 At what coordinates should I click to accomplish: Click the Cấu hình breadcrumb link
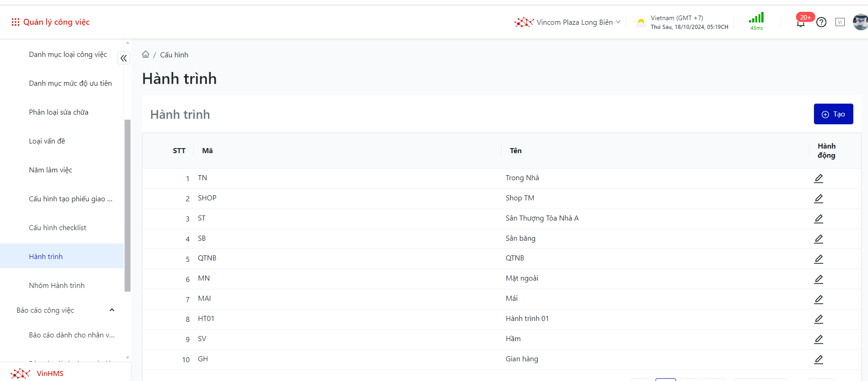(174, 55)
